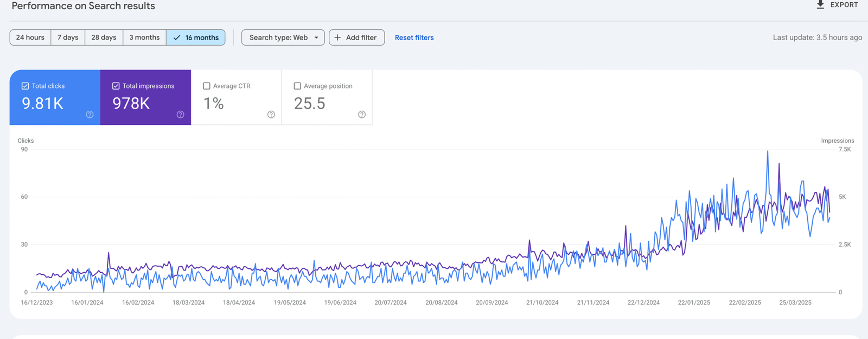The height and width of the screenshot is (339, 868).
Task: Uncheck the Total clicks checkbox
Action: [25, 86]
